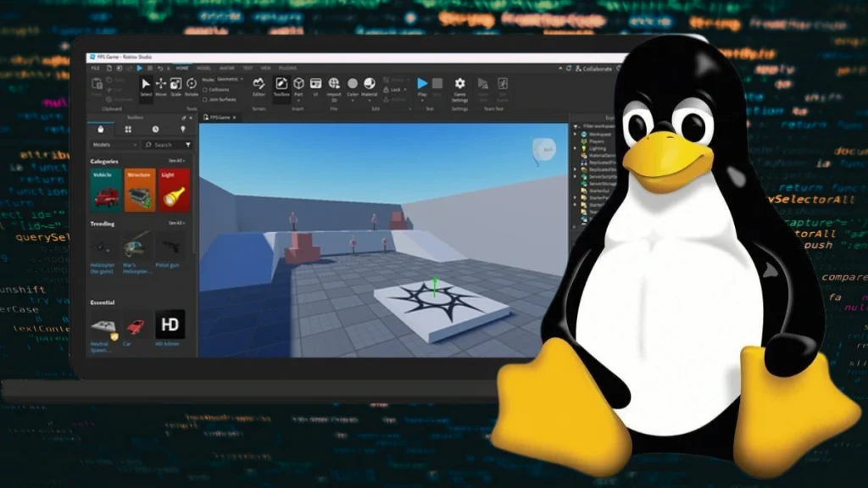Open the Toolbox search filter funnel
The height and width of the screenshot is (488, 868).
point(188,145)
